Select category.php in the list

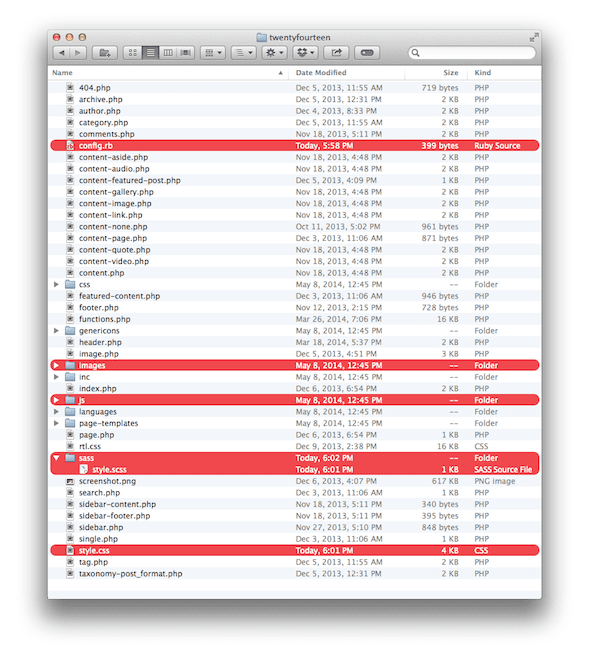295,122
